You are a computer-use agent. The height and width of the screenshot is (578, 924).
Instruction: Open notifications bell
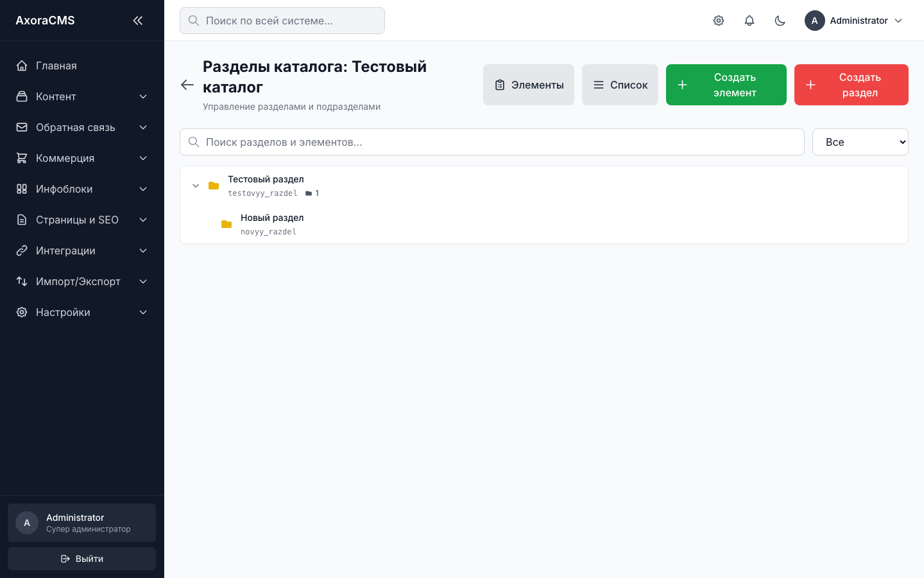[x=749, y=21]
